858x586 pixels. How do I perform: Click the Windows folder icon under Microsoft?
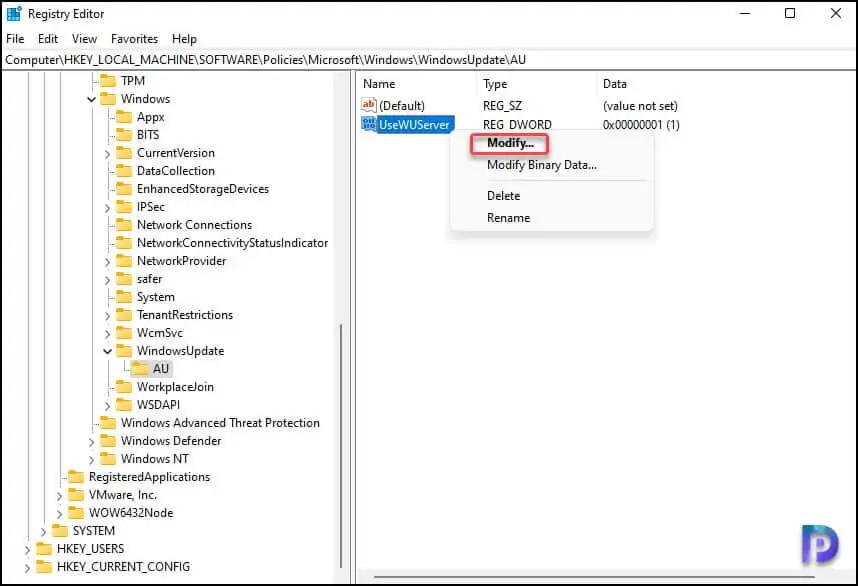pos(108,99)
